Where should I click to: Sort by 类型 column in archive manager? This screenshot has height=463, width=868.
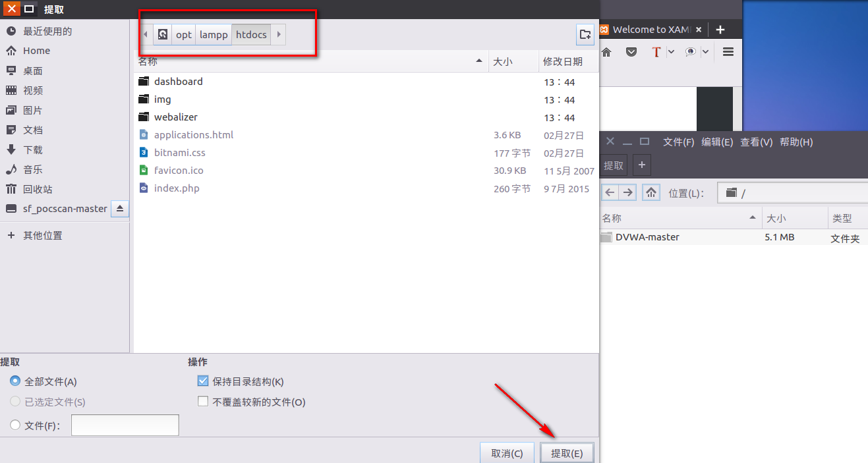(848, 218)
